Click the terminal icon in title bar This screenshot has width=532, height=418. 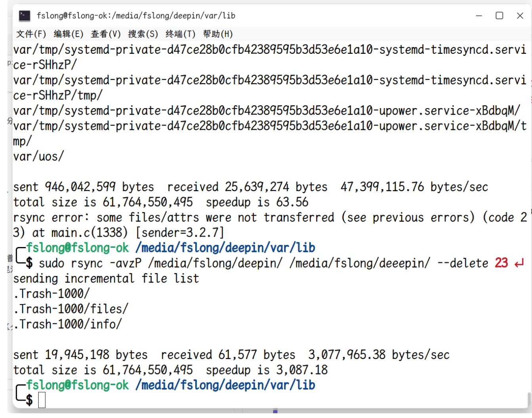[25, 16]
